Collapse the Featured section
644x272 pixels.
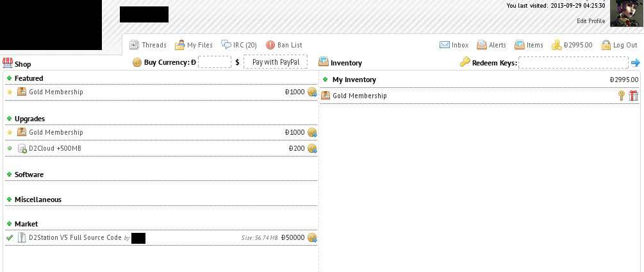[10, 78]
